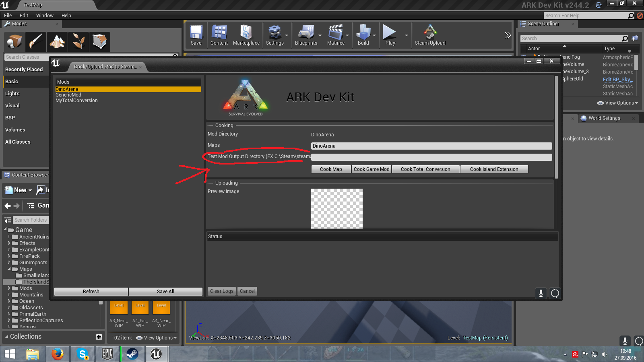The image size is (644, 362).
Task: Click the Test Mod Output Directory field
Action: tap(431, 157)
